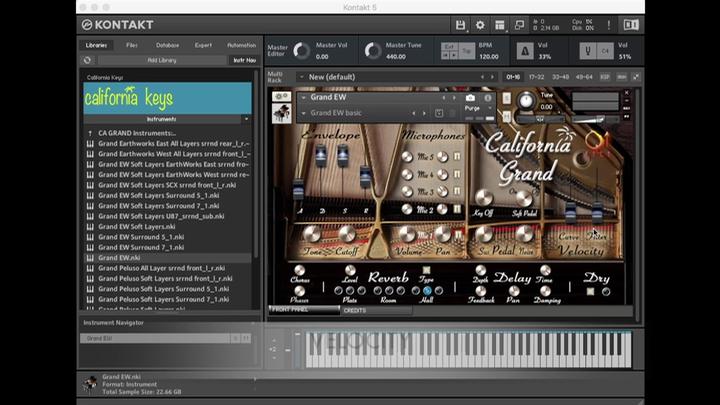Select the 33-48 channel page button
Image resolution: width=720 pixels, height=405 pixels.
(x=560, y=77)
